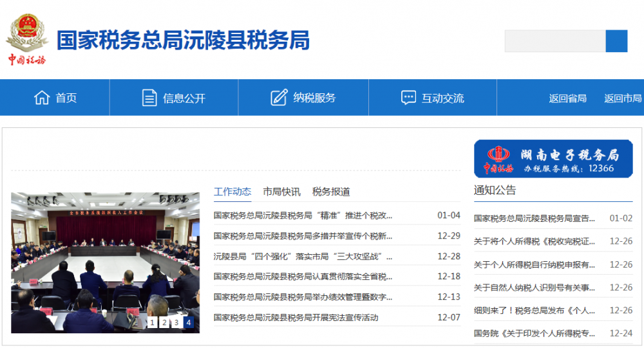The height and width of the screenshot is (348, 644).
Task: Follow the 返回省局 link
Action: coord(567,98)
